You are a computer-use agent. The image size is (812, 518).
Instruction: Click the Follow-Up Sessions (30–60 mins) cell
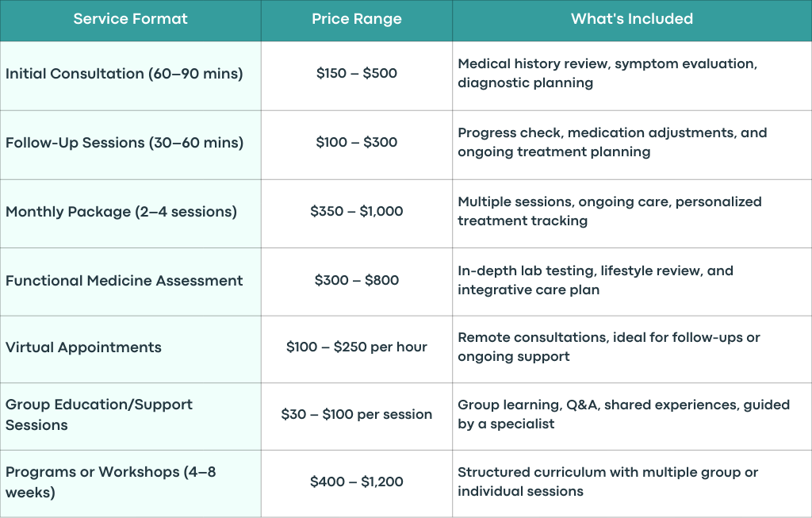tap(131, 145)
